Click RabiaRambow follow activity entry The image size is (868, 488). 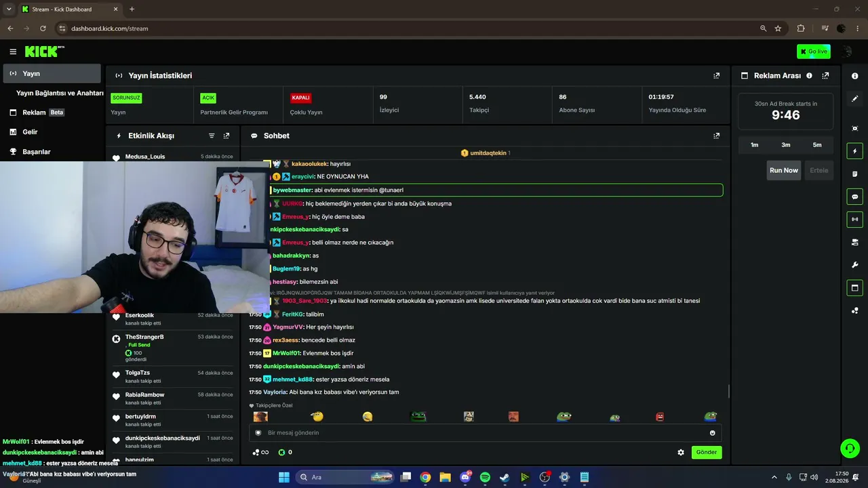[172, 398]
